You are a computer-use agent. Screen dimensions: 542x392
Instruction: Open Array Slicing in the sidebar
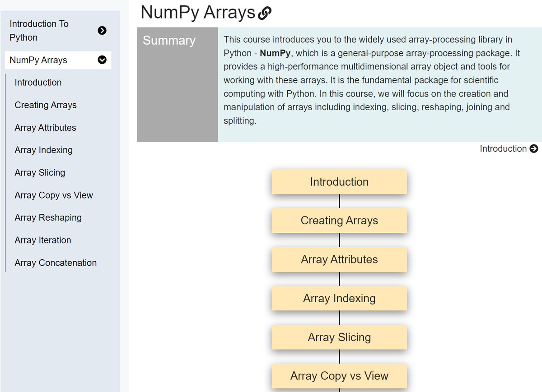[x=40, y=173]
